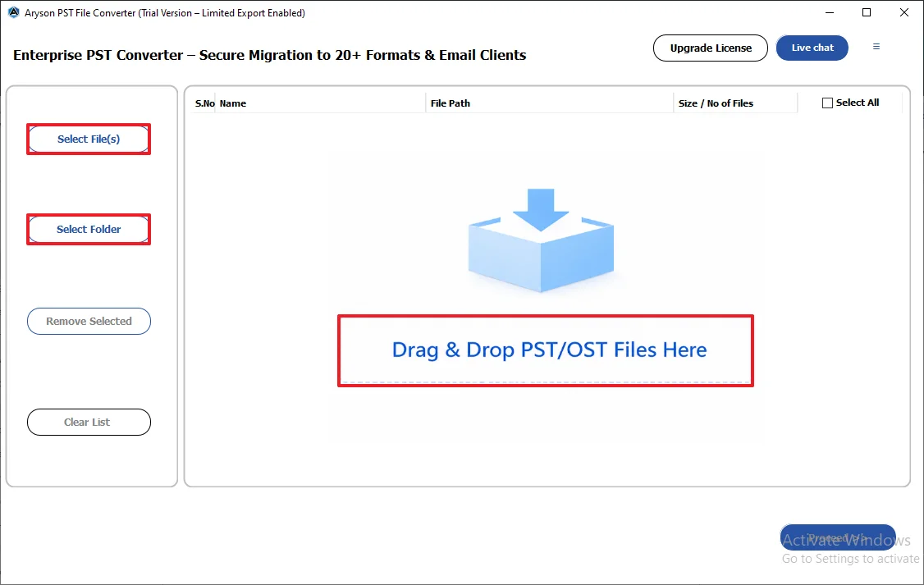Clear the file list with Clear List
The image size is (924, 585).
tap(89, 422)
